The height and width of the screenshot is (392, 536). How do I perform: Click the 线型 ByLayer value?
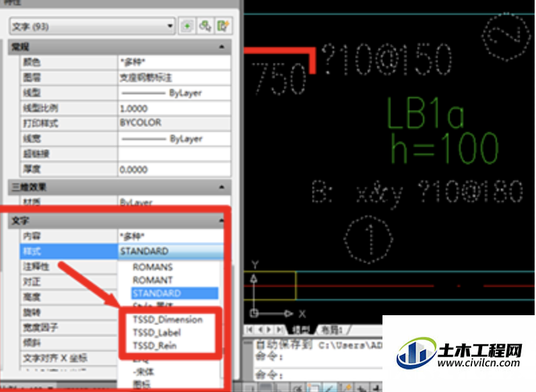point(174,93)
